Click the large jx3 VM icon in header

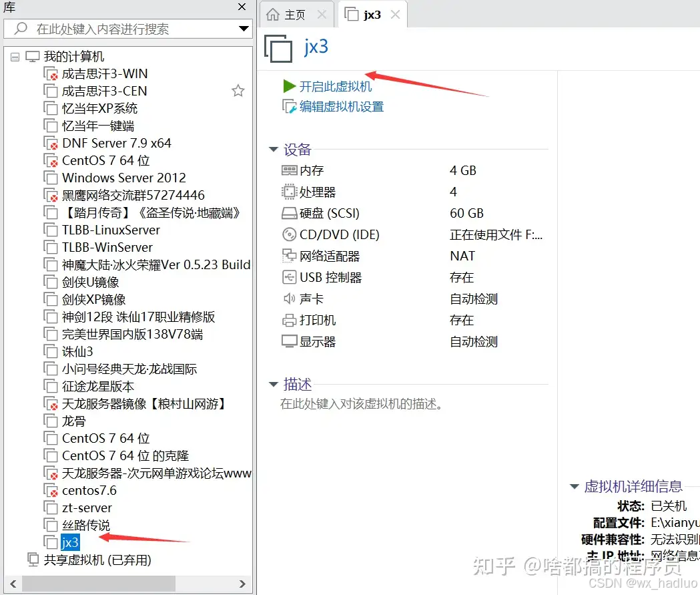pyautogui.click(x=278, y=48)
